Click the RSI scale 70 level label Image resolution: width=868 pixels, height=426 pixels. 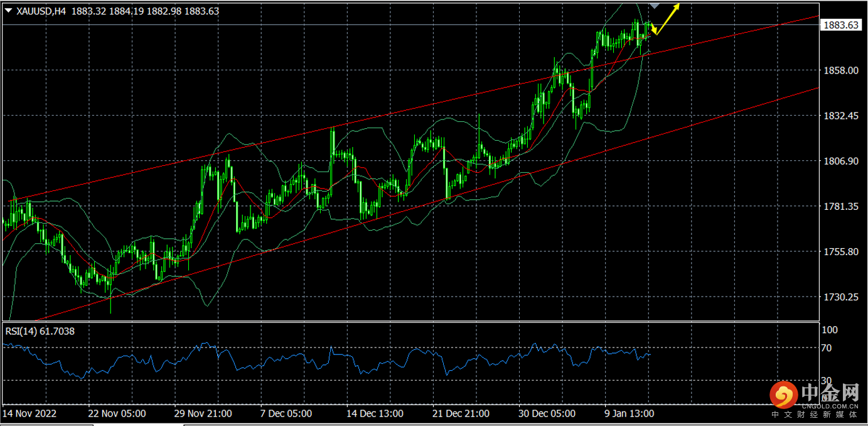point(827,348)
